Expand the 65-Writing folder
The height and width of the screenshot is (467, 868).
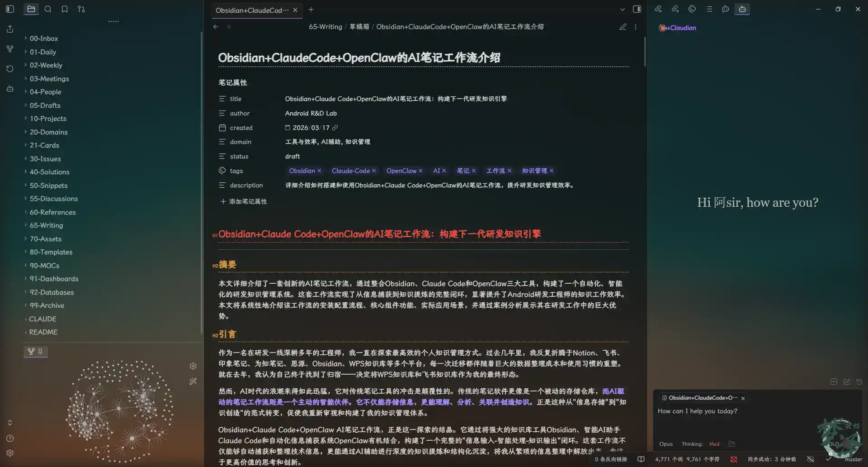tap(46, 225)
